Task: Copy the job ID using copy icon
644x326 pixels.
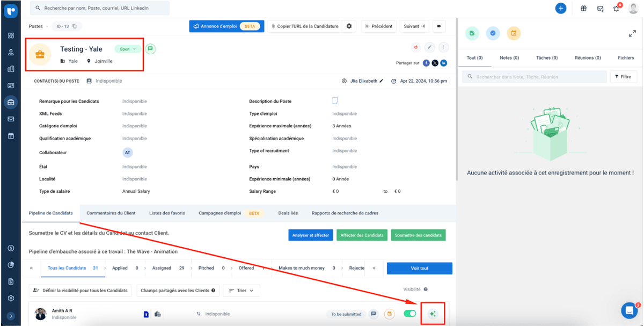Action: [75, 26]
